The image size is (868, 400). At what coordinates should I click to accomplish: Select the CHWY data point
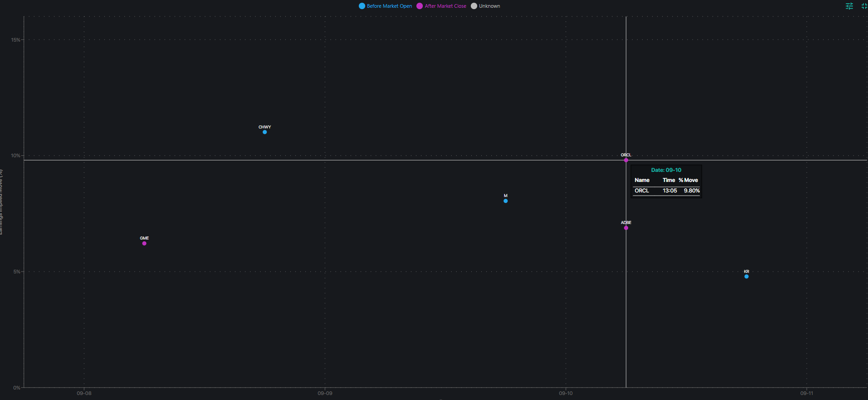[x=265, y=132]
